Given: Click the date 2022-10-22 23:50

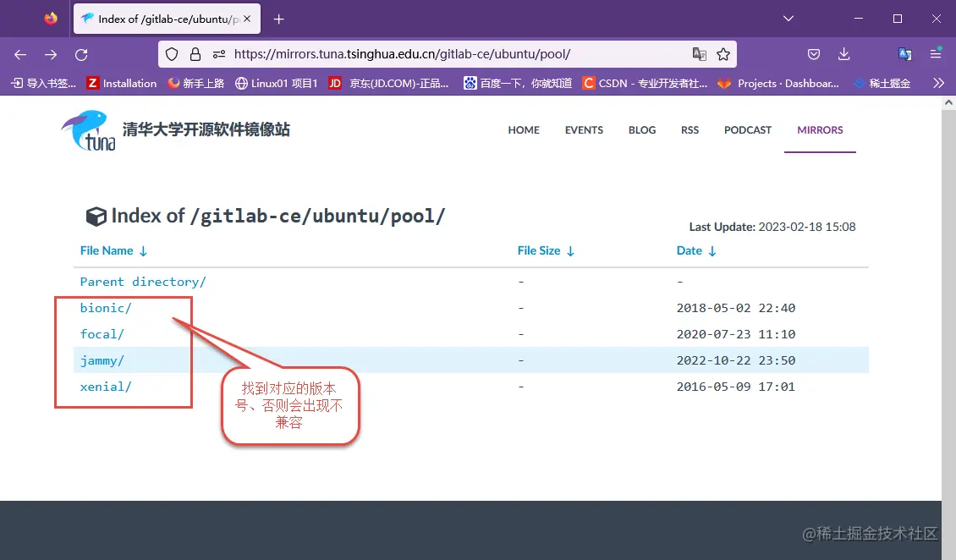Looking at the screenshot, I should point(736,360).
